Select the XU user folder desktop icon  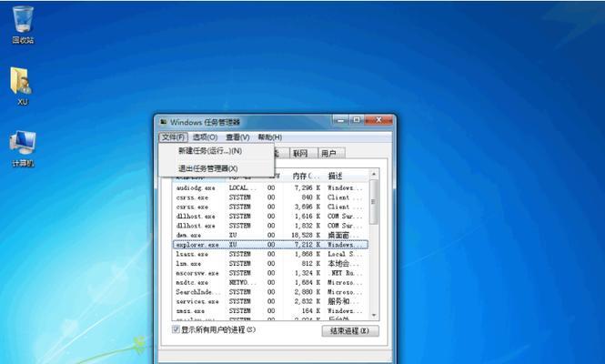22,86
